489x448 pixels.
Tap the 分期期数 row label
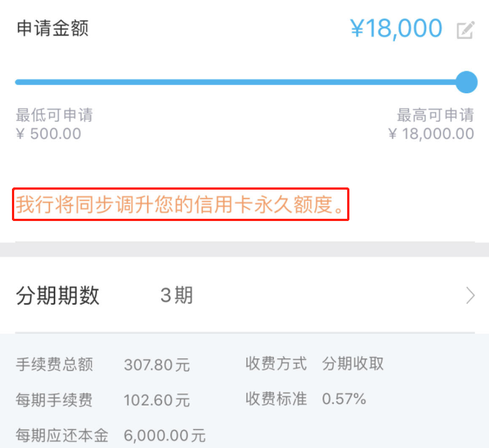(x=57, y=296)
